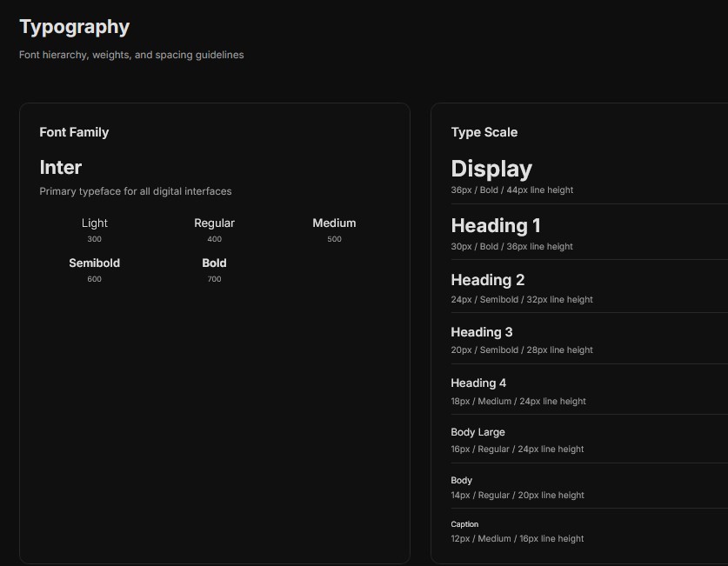This screenshot has width=728, height=566.
Task: Click the Heading 1 sample text
Action: tap(496, 225)
